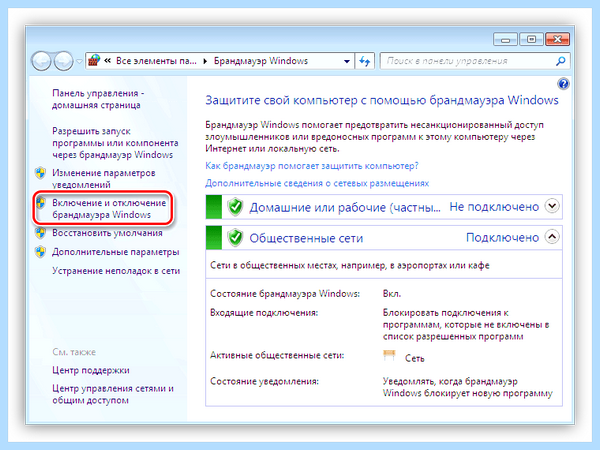This screenshot has height=450, width=600.
Task: Open 'Изменение параметров уведомлений' link
Action: coord(104,179)
